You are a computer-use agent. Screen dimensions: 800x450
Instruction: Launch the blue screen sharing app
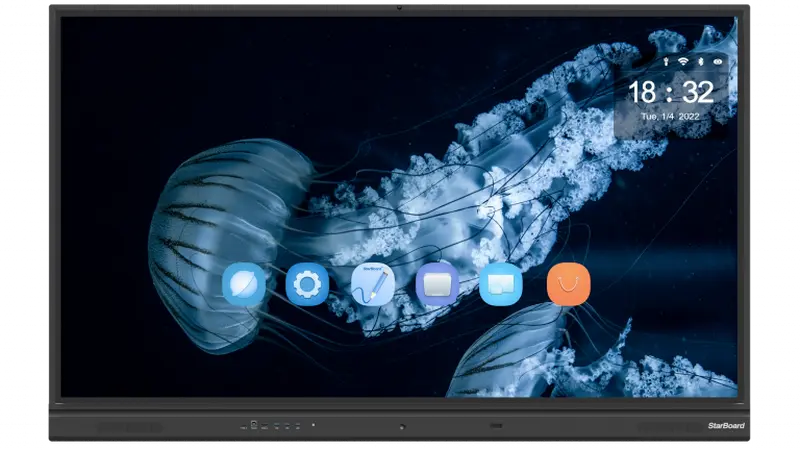click(500, 285)
